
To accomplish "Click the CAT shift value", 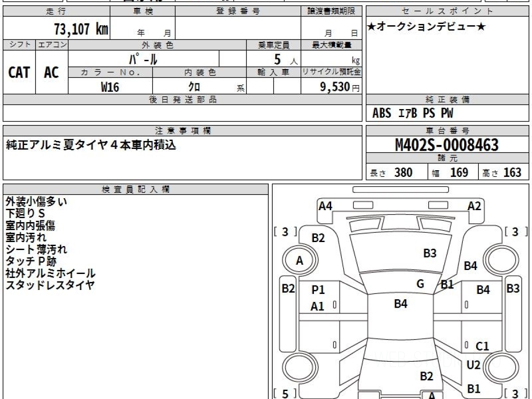I will point(19,72).
